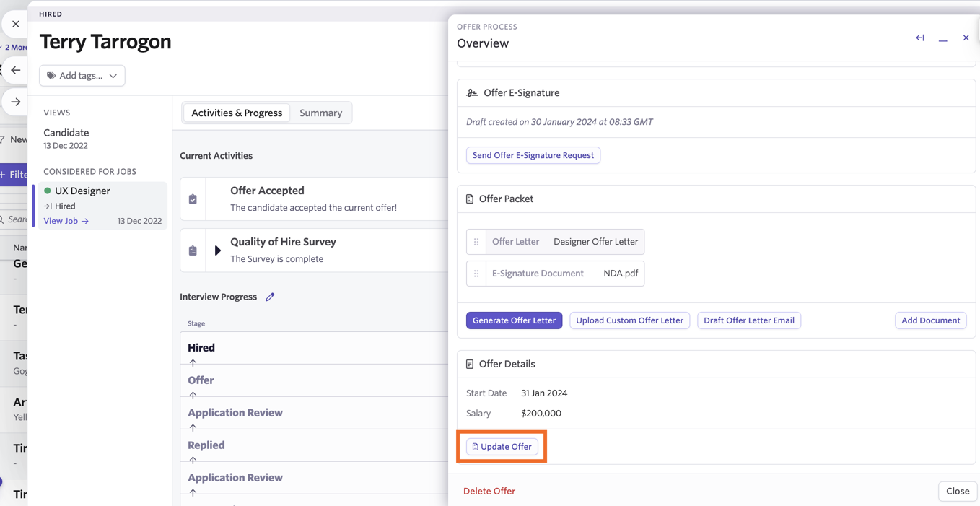The width and height of the screenshot is (980, 506).
Task: Go to next candidate with right arrow
Action: click(x=16, y=102)
